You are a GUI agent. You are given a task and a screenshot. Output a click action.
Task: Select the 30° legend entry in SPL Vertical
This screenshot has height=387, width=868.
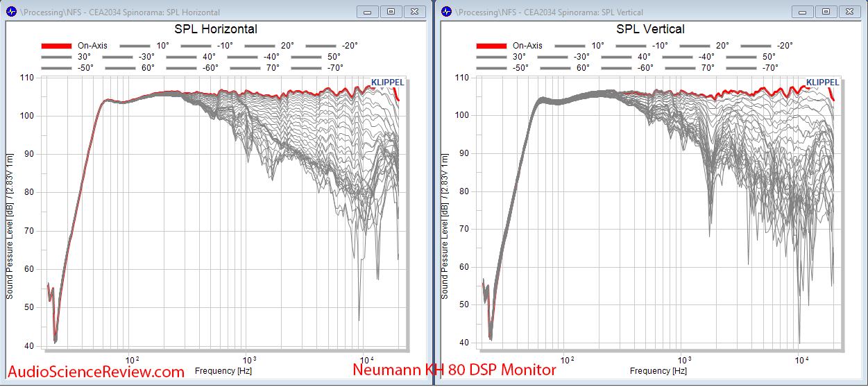[501, 57]
